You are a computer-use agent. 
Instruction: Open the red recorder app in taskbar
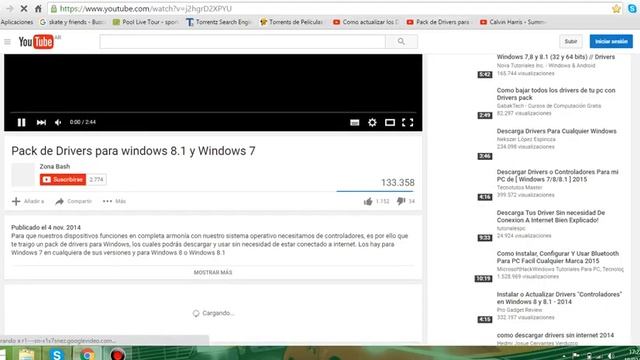click(117, 354)
